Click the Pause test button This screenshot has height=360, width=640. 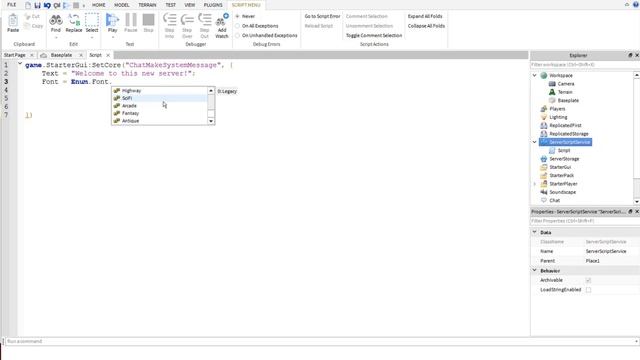131,20
